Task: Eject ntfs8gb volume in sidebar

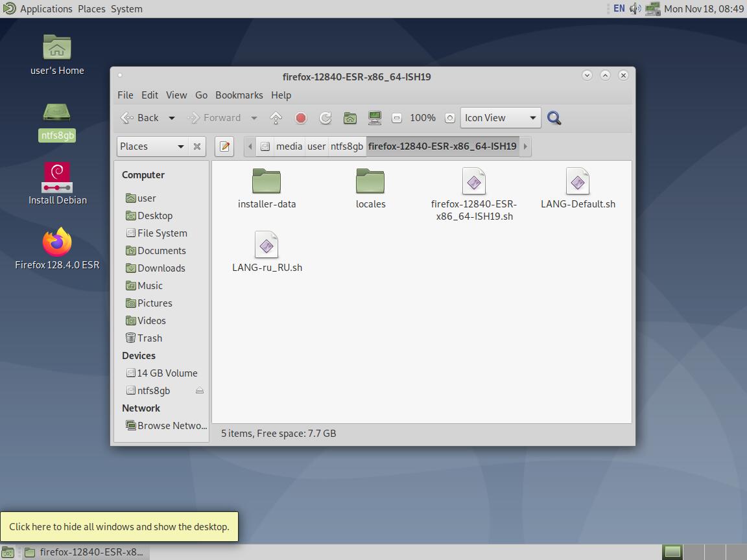Action: [200, 390]
